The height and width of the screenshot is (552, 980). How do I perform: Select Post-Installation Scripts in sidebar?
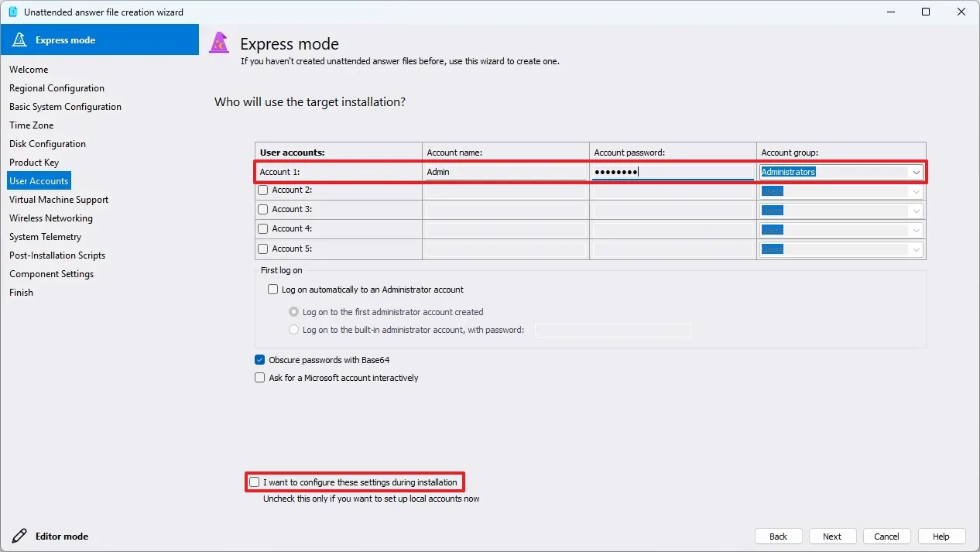click(57, 255)
